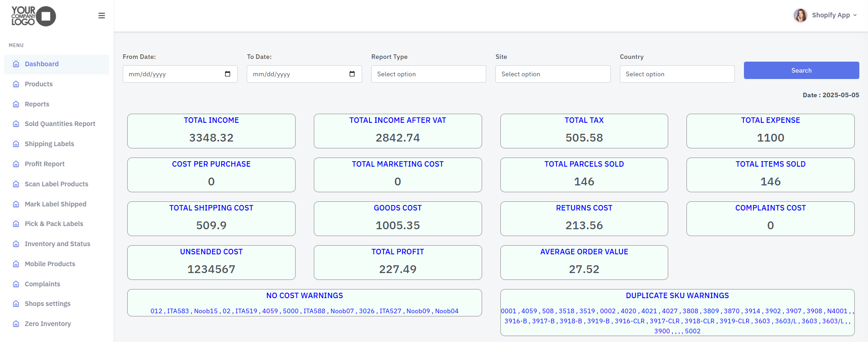The height and width of the screenshot is (342, 868).
Task: Click the Inventory and Status icon
Action: (x=16, y=244)
